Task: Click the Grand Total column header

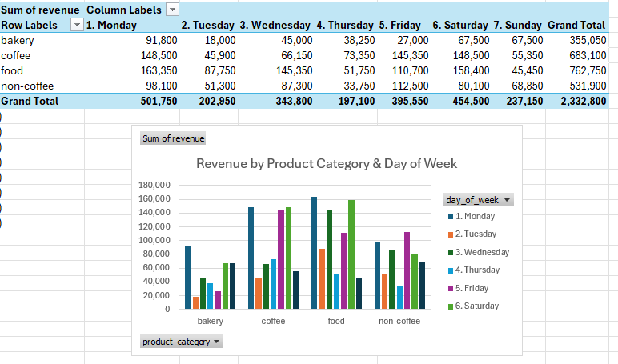Action: 576,25
